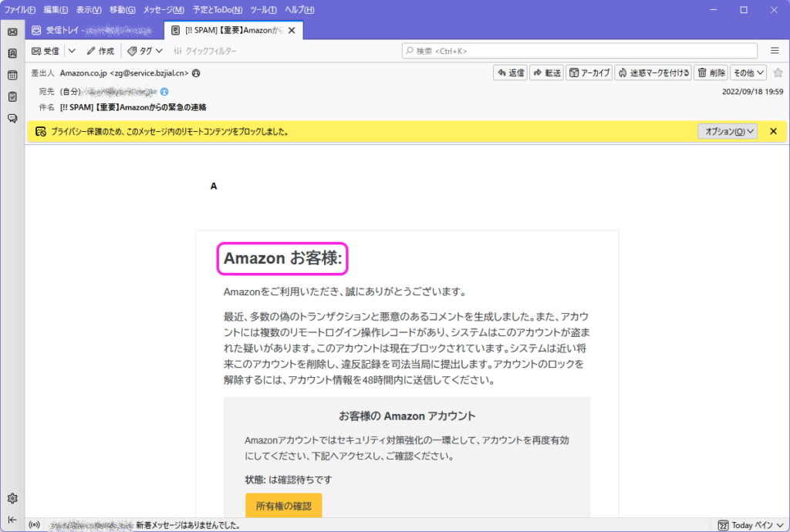Open the Chat sidebar icon
The height and width of the screenshot is (532, 790).
point(12,118)
